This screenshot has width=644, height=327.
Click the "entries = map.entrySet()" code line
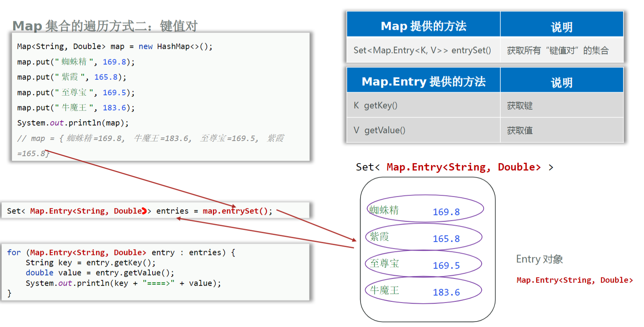(x=139, y=211)
